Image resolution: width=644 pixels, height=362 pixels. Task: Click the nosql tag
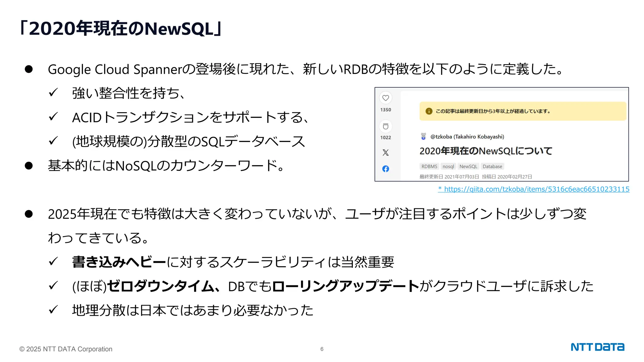click(x=448, y=166)
